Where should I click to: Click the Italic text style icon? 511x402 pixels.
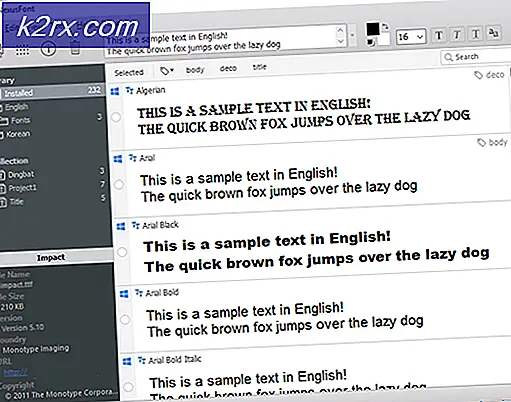(x=457, y=35)
